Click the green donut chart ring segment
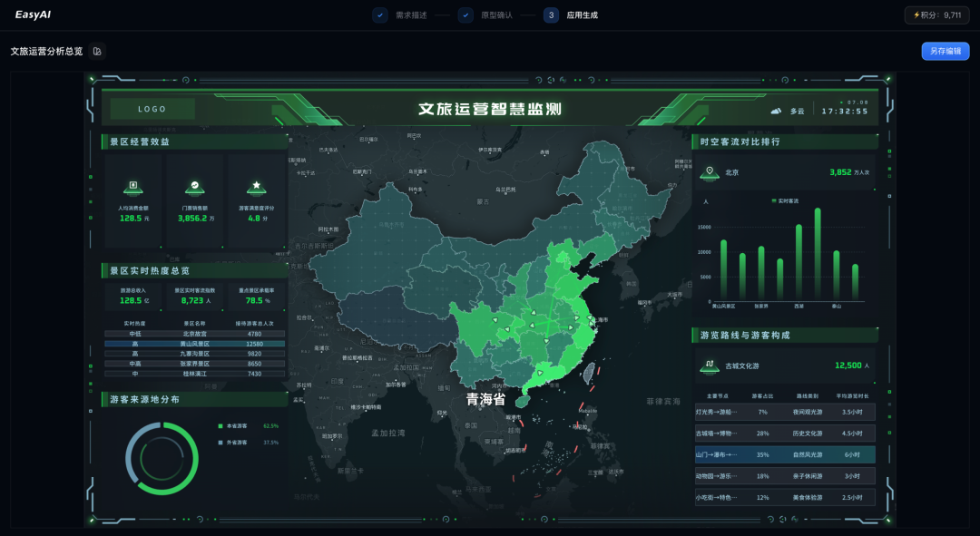 pyautogui.click(x=194, y=459)
